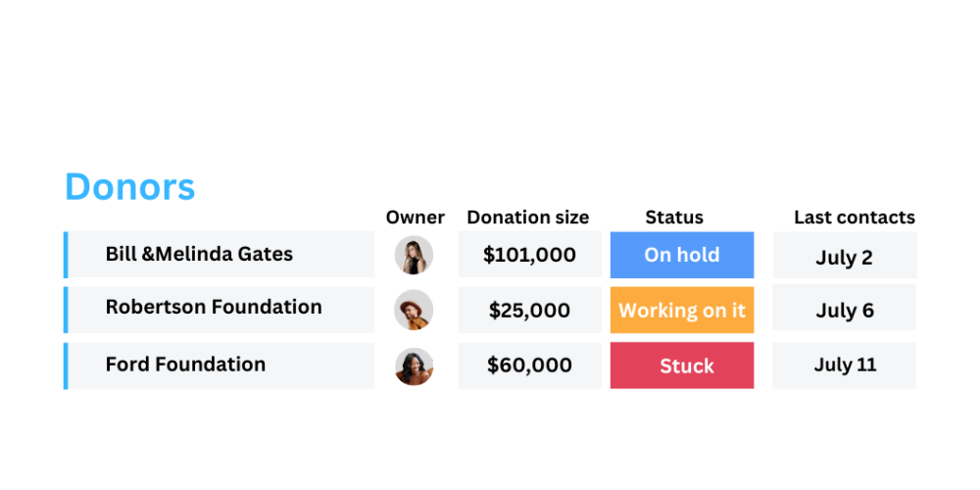Click the Bill & Melinda Gates owner avatar
This screenshot has height=490, width=980.
tap(414, 255)
